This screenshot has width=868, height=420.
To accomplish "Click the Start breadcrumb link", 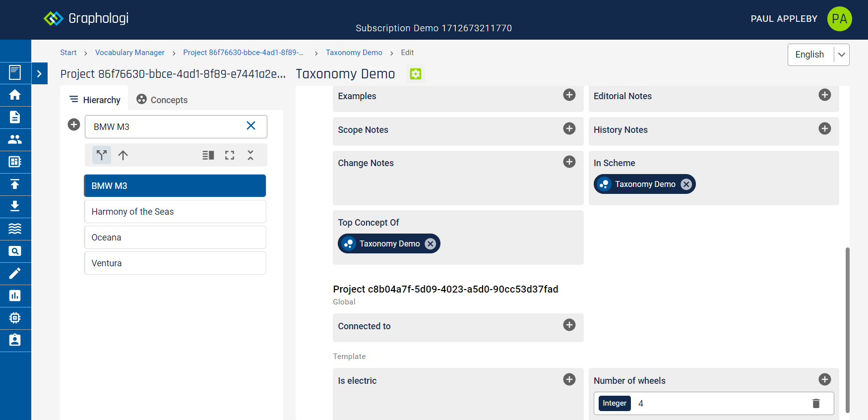I will click(x=68, y=53).
